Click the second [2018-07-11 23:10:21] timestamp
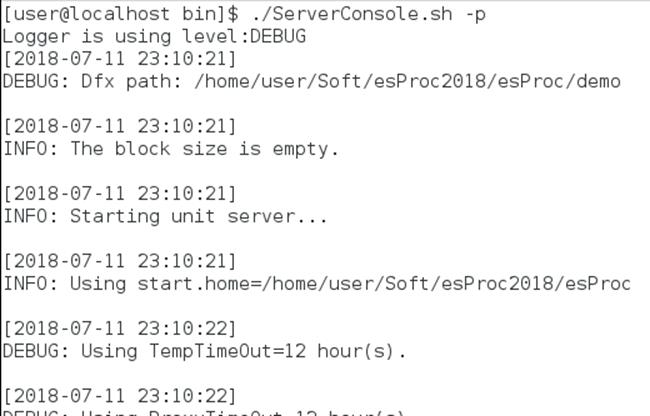Screen dimensions: 650x416 coord(119,126)
